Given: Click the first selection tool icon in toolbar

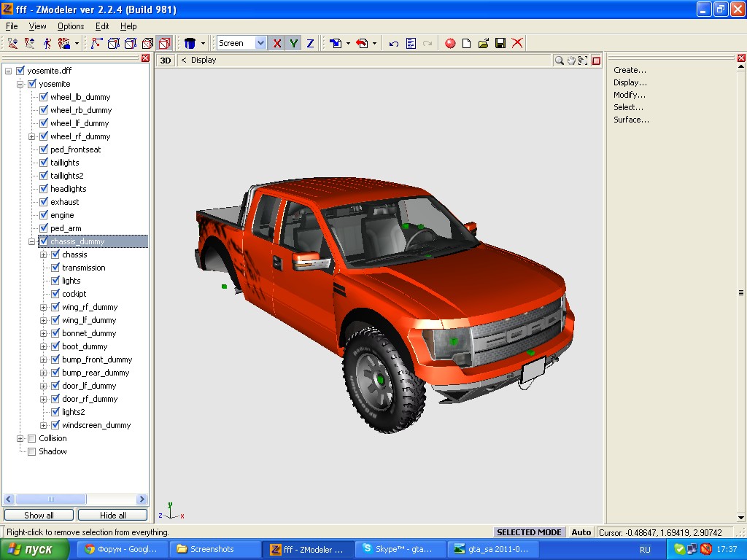Looking at the screenshot, I should click(x=13, y=43).
